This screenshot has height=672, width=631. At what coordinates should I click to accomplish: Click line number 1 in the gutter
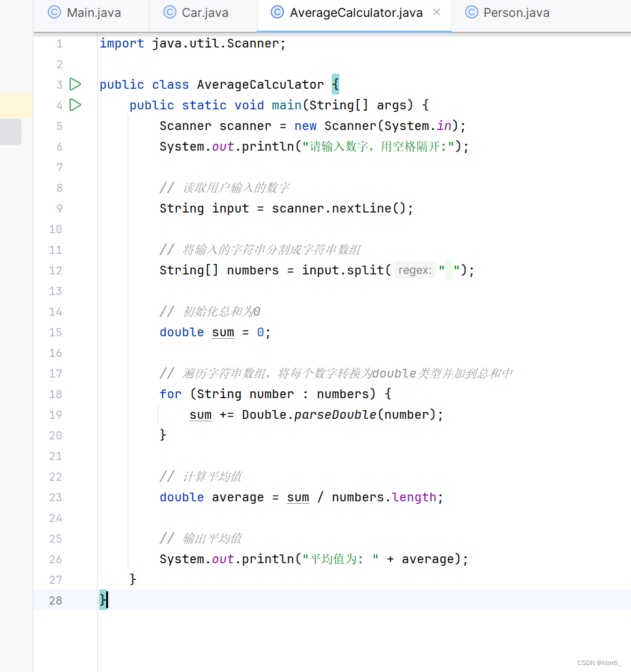(59, 44)
